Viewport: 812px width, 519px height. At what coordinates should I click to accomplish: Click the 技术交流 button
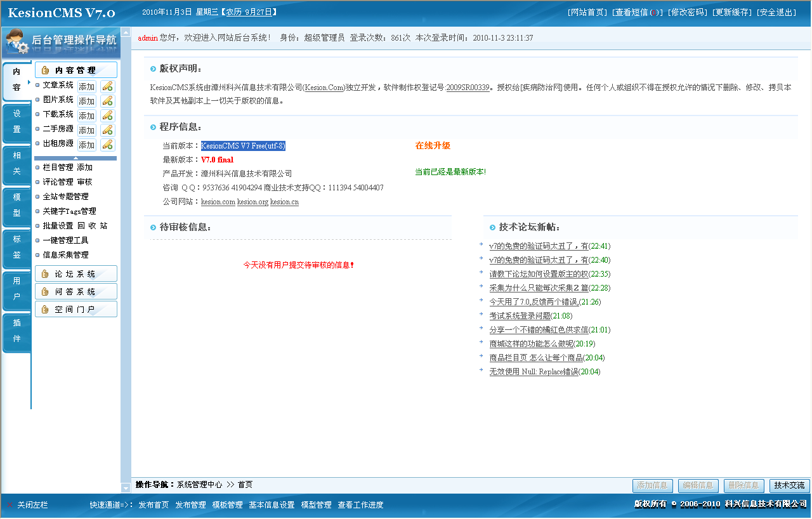[x=789, y=485]
